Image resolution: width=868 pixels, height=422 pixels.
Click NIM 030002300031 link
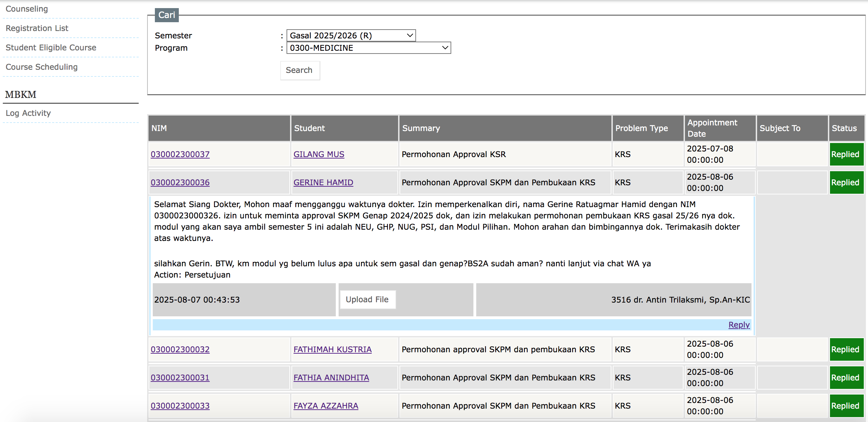click(180, 378)
